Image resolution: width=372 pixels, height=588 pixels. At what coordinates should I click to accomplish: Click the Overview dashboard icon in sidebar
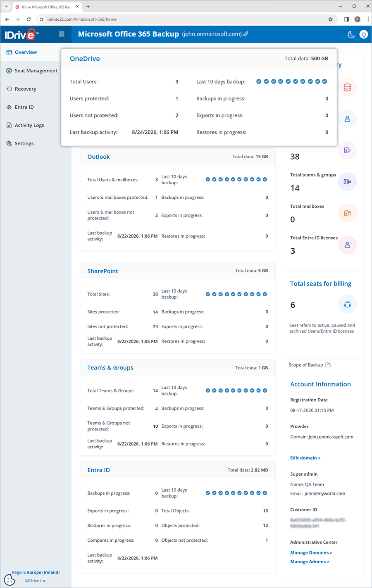9,52
